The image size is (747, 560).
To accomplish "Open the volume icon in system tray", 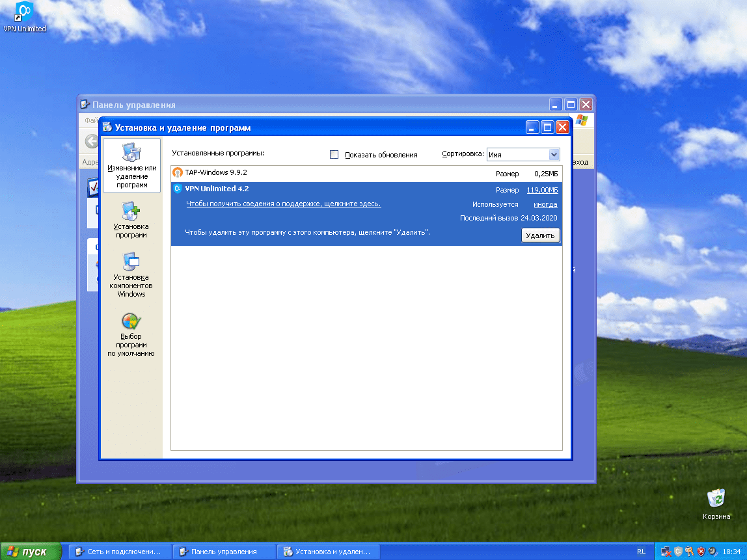I will pyautogui.click(x=712, y=551).
